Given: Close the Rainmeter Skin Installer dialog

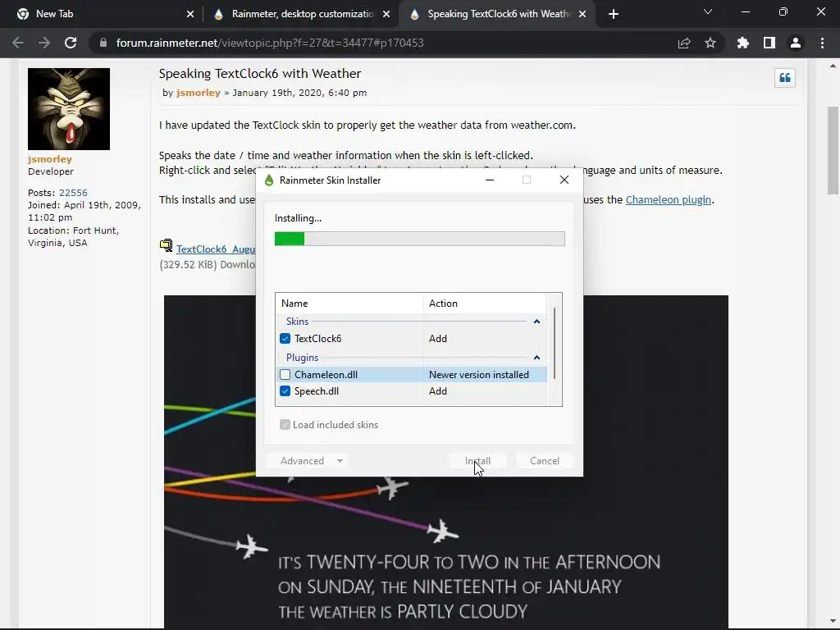Looking at the screenshot, I should pyautogui.click(x=564, y=180).
